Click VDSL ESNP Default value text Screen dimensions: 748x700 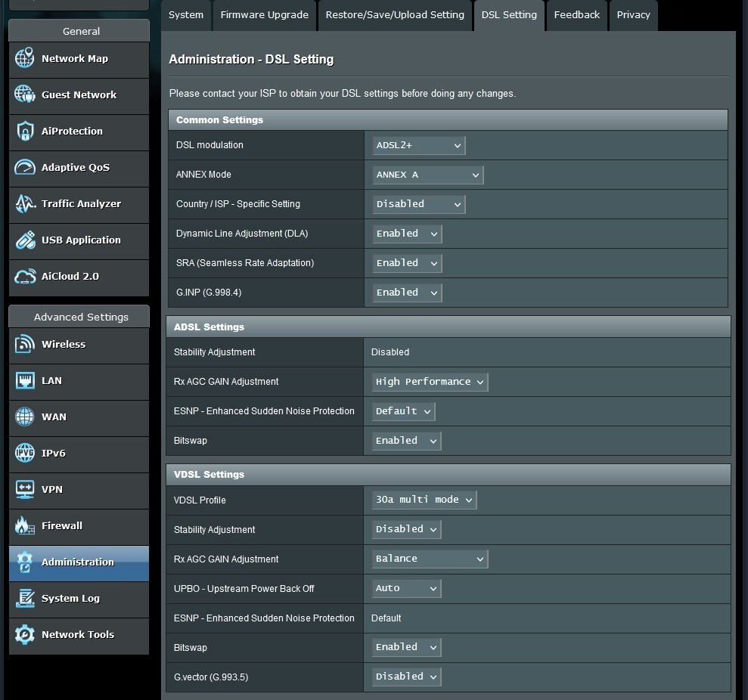[386, 618]
